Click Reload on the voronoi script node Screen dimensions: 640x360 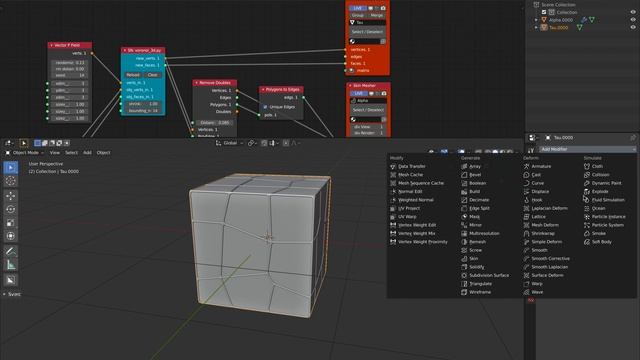tap(133, 75)
